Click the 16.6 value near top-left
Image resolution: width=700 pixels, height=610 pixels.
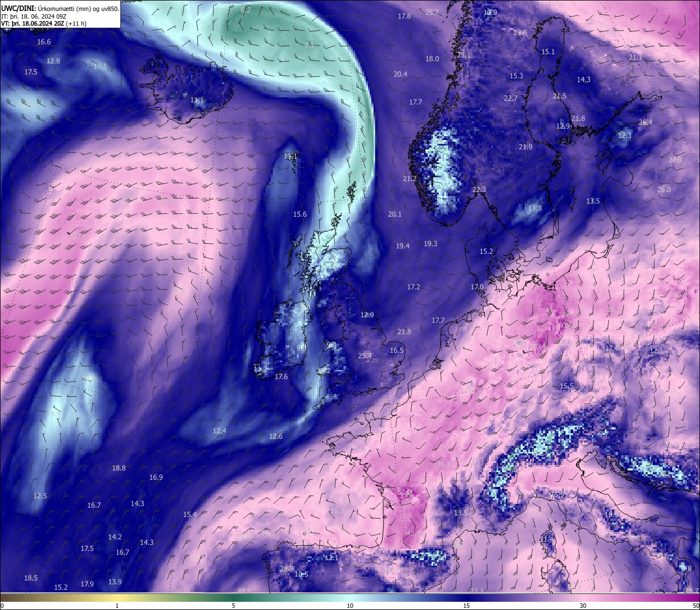point(44,42)
